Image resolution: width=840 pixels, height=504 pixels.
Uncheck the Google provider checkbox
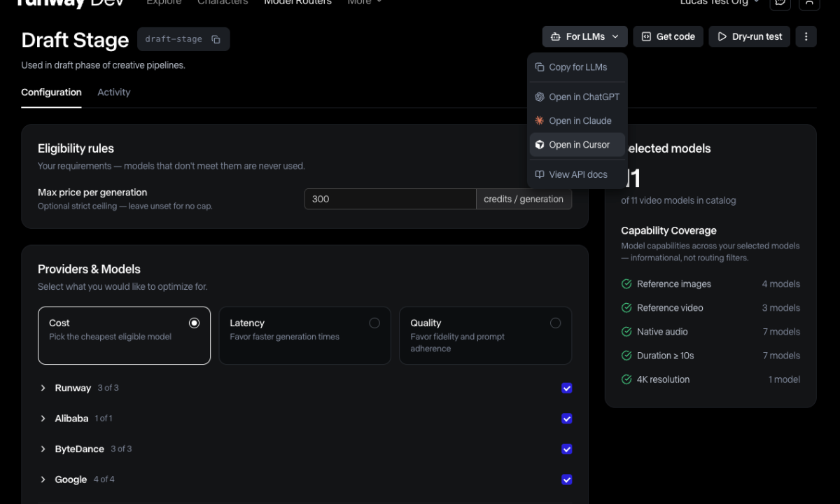click(567, 479)
